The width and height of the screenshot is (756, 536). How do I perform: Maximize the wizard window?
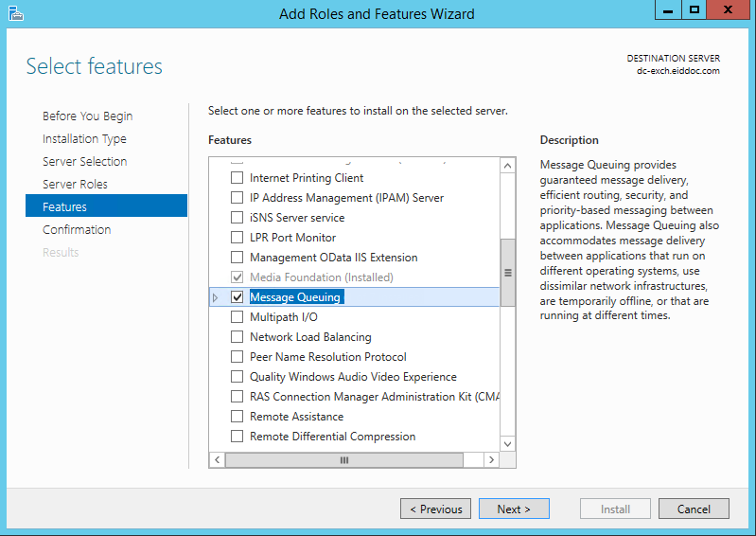coord(694,10)
